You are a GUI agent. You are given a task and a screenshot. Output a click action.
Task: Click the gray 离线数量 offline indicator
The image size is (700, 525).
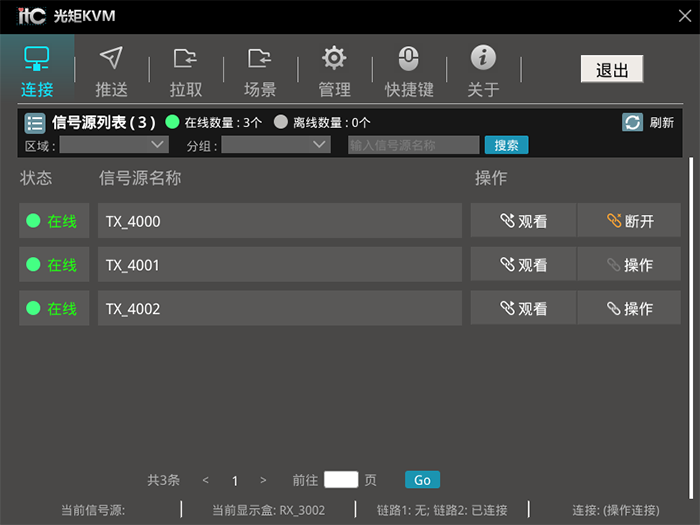tap(280, 122)
